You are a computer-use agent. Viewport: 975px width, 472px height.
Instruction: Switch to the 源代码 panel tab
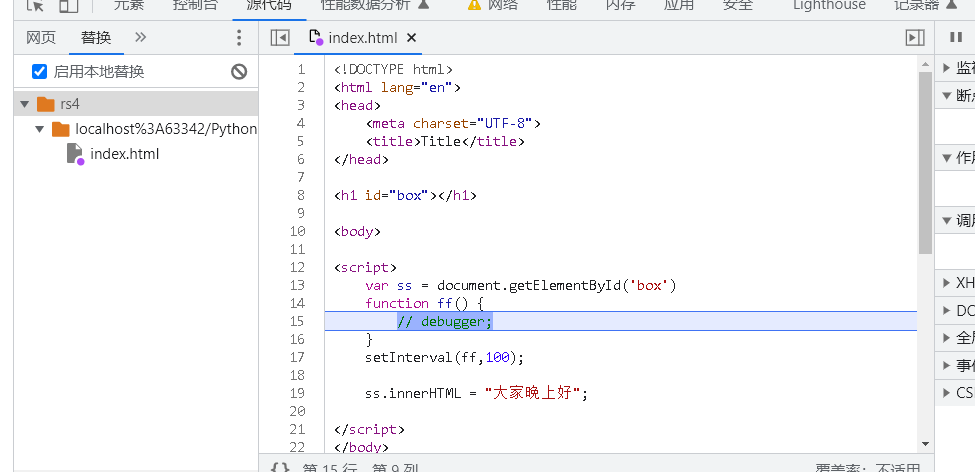[269, 5]
